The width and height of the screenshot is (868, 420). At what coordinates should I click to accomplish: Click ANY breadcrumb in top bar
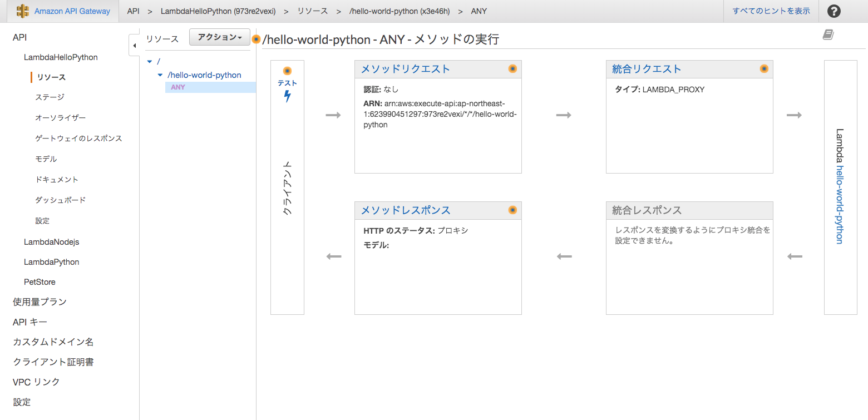pos(479,11)
